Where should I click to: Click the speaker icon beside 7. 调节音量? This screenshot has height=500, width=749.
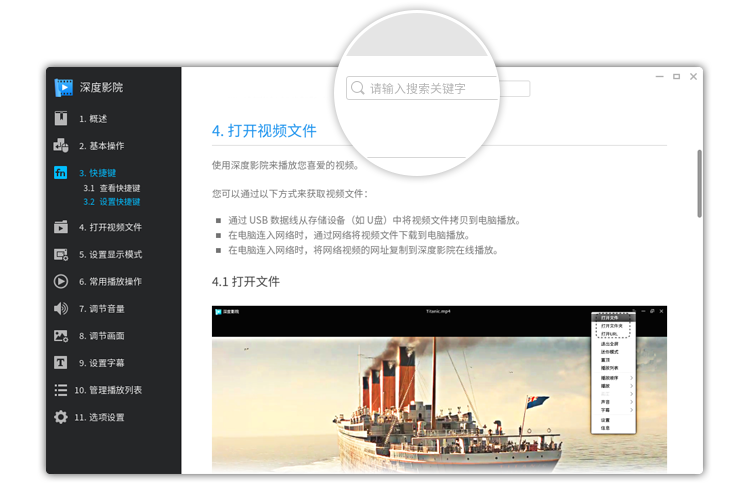[61, 309]
